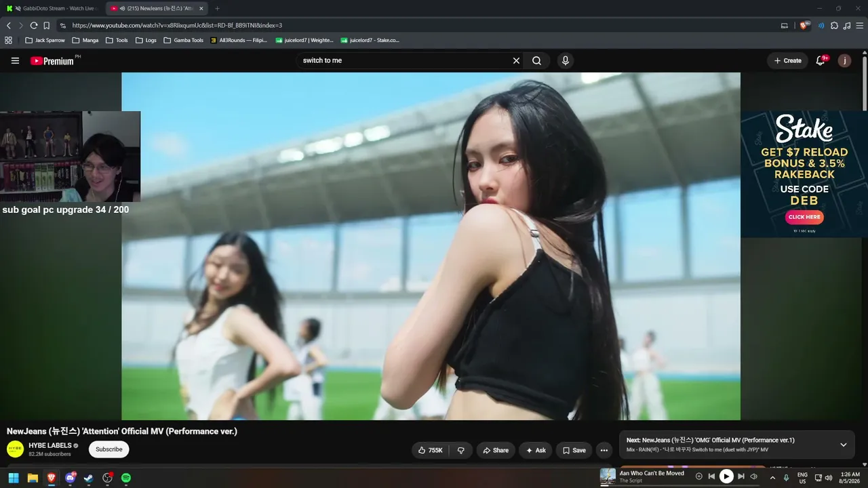Close the NewJeans YouTube tab

pyautogui.click(x=201, y=8)
